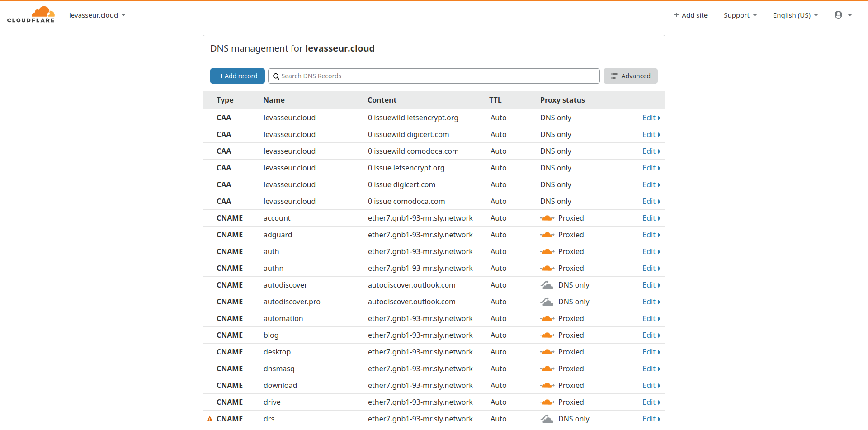Viewport: 868px width, 430px height.
Task: Click the Advanced filter button
Action: [x=630, y=76]
